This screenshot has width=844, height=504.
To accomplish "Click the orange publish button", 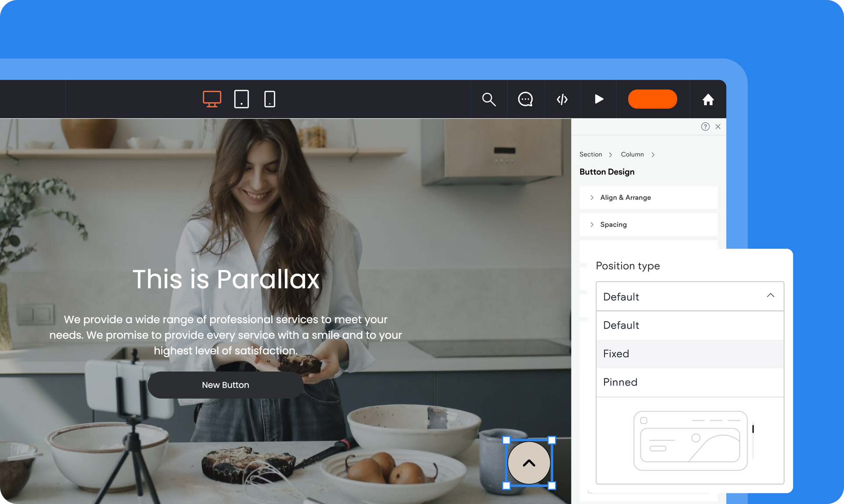I will click(x=652, y=99).
